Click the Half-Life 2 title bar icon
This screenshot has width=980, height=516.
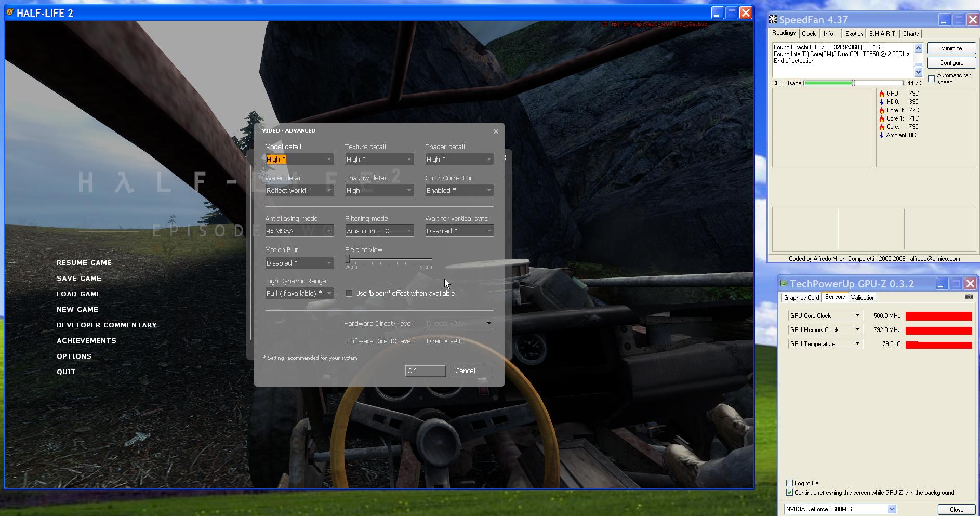click(x=10, y=12)
